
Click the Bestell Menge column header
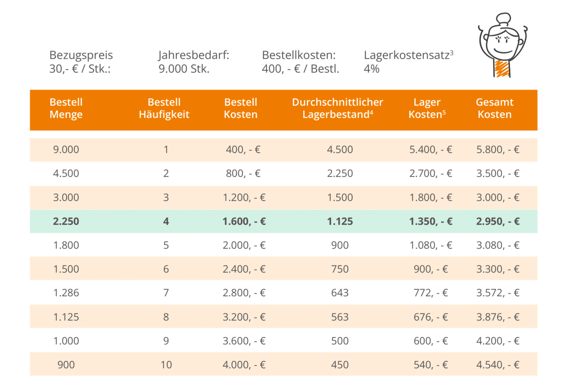pyautogui.click(x=66, y=109)
